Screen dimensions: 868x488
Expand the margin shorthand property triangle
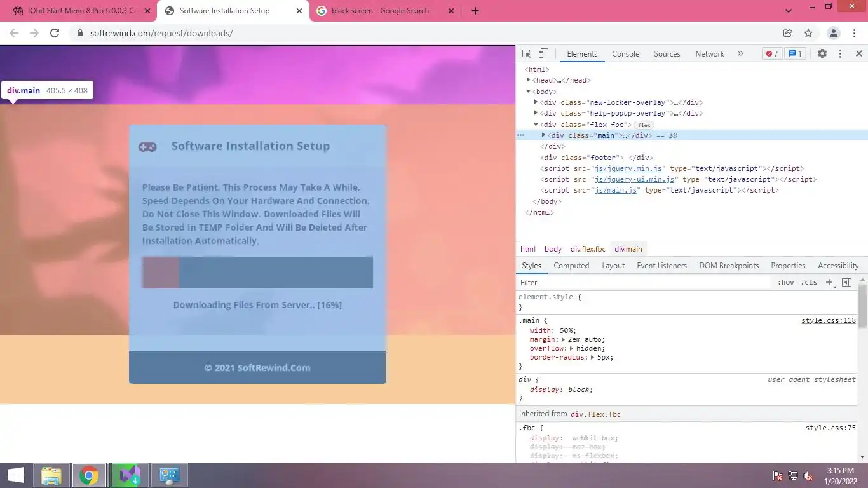click(x=564, y=340)
